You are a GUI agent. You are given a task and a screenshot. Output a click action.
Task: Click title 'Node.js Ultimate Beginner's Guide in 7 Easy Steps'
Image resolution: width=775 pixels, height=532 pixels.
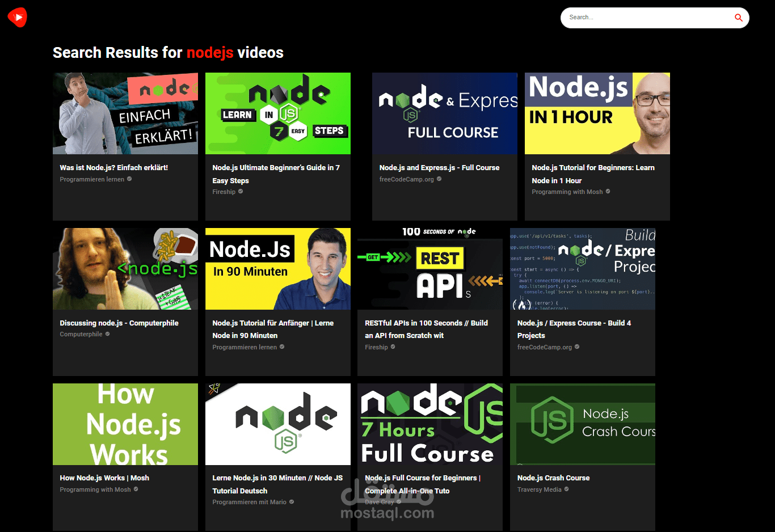pos(276,174)
